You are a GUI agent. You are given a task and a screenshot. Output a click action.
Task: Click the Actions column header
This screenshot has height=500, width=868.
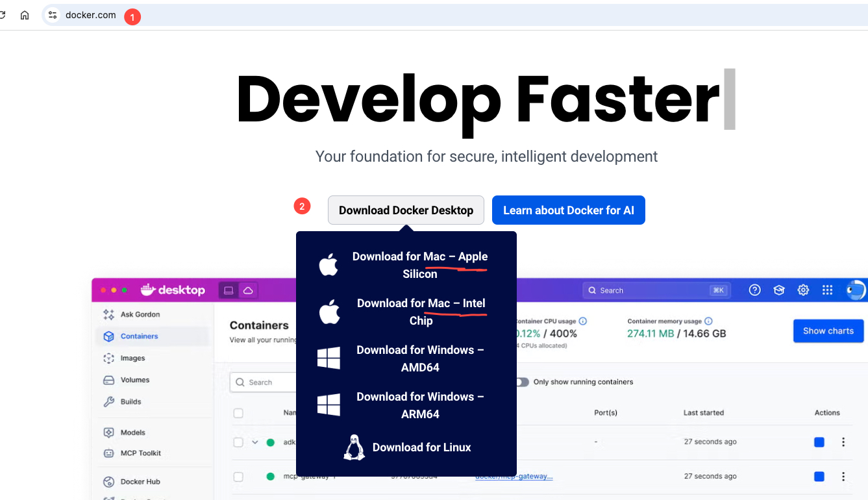(827, 413)
